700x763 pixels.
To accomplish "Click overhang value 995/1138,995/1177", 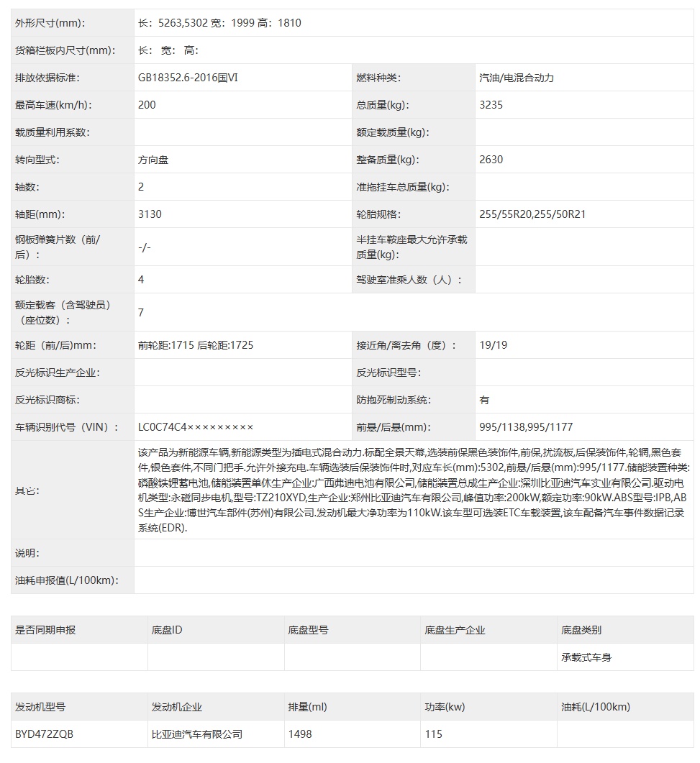I will 526,426.
